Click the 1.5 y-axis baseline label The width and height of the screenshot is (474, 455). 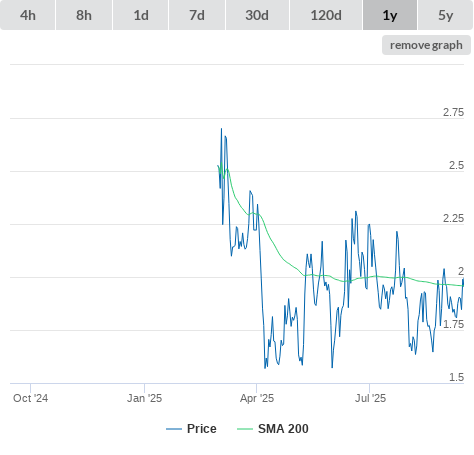pyautogui.click(x=456, y=377)
